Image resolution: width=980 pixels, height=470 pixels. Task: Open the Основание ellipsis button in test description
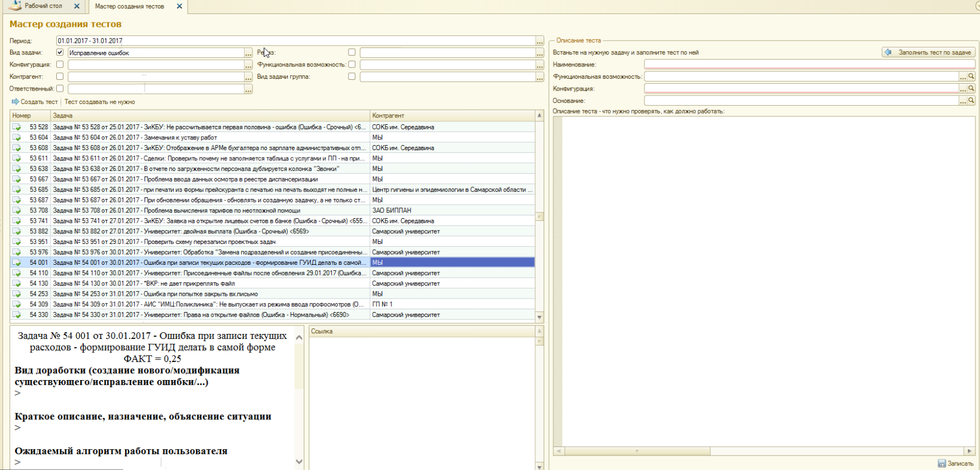pyautogui.click(x=963, y=101)
